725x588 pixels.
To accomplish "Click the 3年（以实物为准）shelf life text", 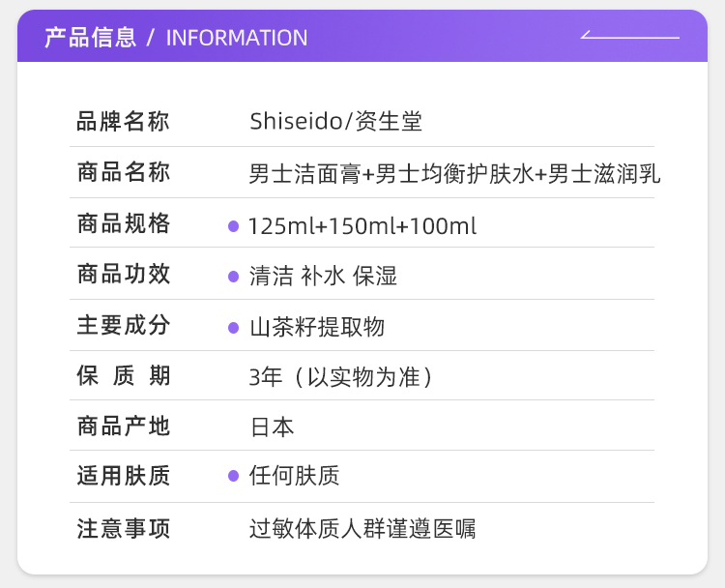I will pyautogui.click(x=340, y=377).
